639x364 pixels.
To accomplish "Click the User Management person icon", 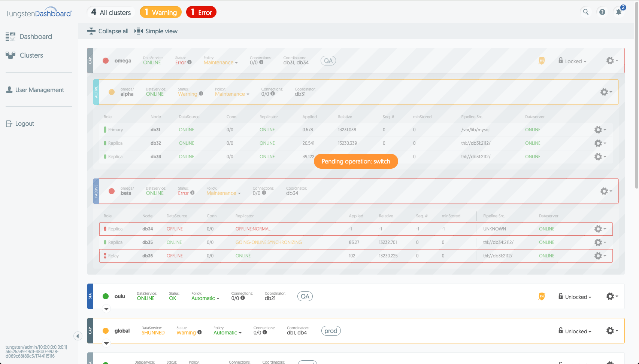I will [9, 90].
